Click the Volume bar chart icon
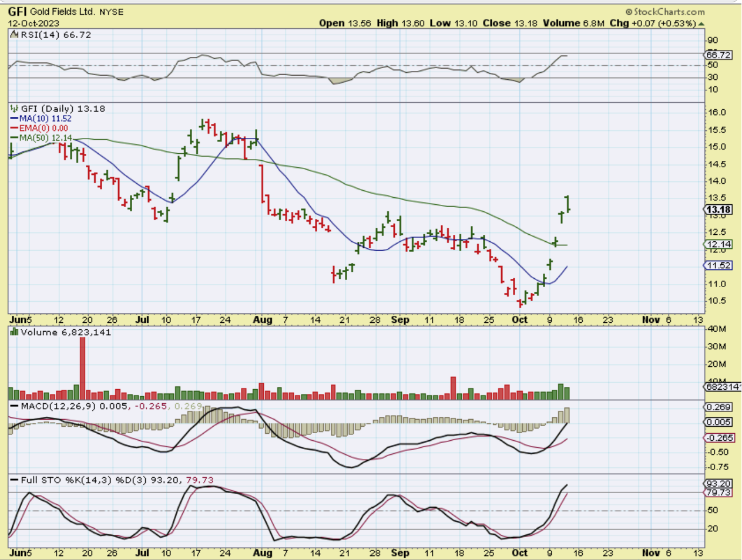 tap(14, 332)
